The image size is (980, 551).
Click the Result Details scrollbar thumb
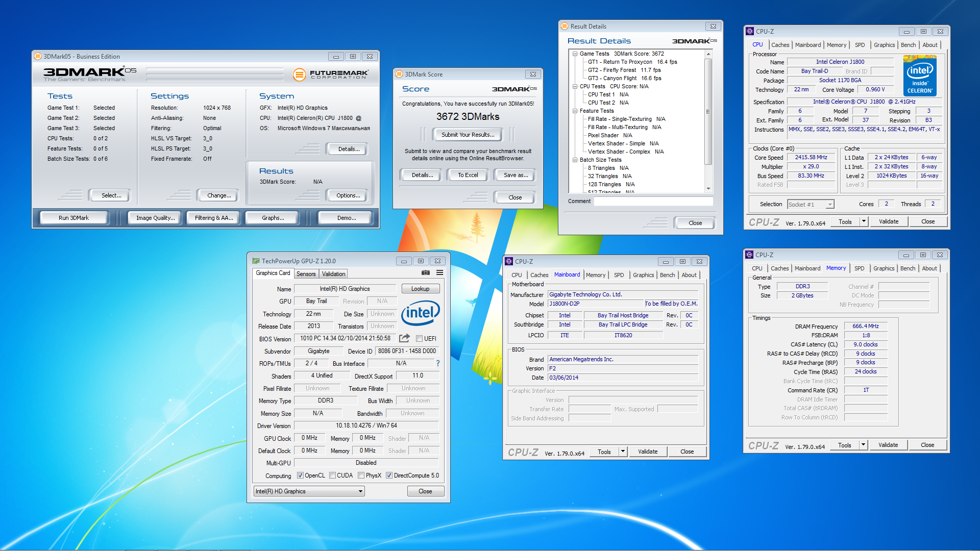708,112
